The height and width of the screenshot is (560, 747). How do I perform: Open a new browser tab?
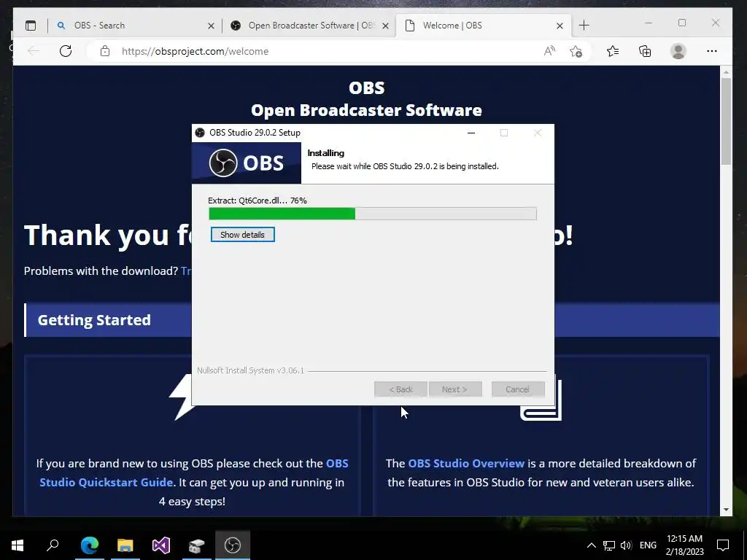click(x=584, y=26)
